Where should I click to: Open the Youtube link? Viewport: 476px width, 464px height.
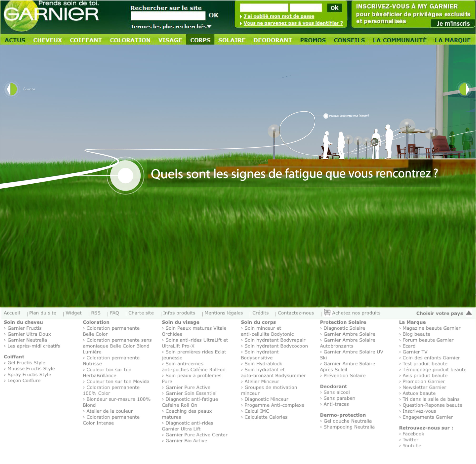[x=412, y=445]
